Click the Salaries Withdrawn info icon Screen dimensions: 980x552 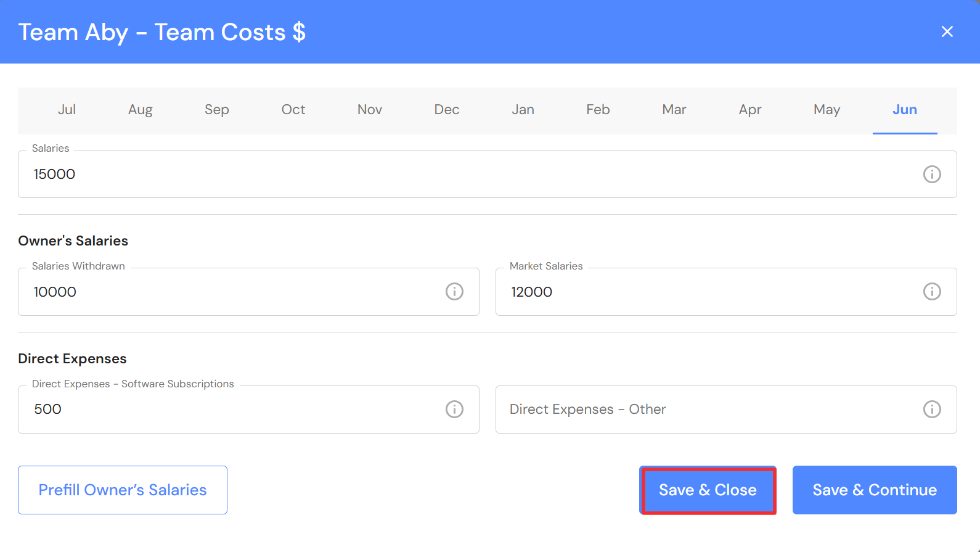point(454,292)
